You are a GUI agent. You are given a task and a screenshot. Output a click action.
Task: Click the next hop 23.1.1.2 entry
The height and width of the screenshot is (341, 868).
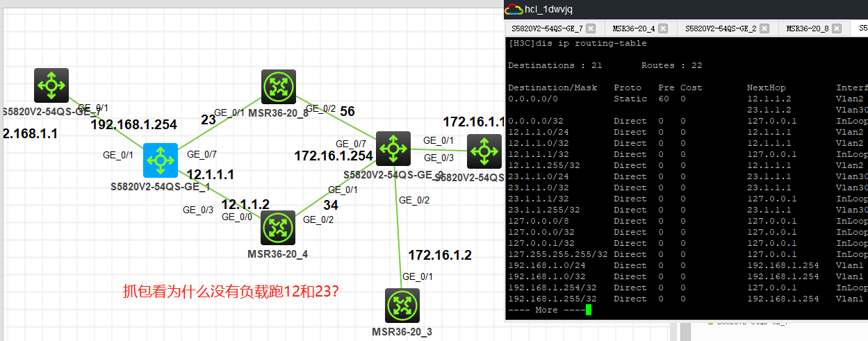click(x=769, y=110)
